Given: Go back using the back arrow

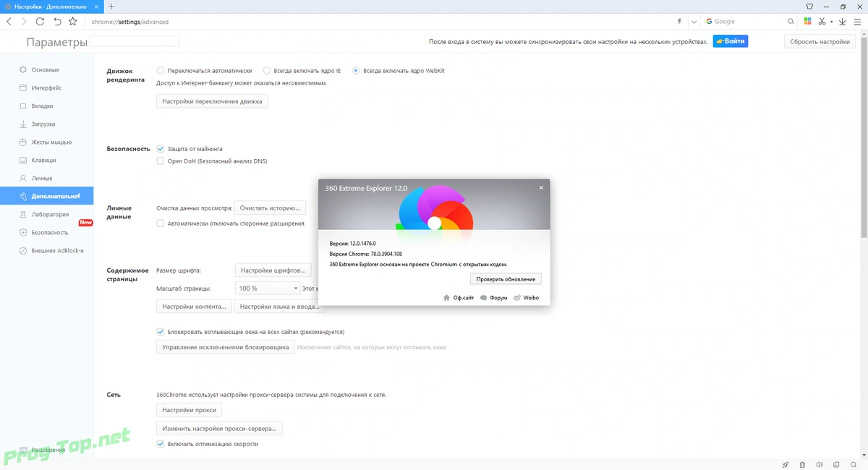Looking at the screenshot, I should (x=8, y=22).
